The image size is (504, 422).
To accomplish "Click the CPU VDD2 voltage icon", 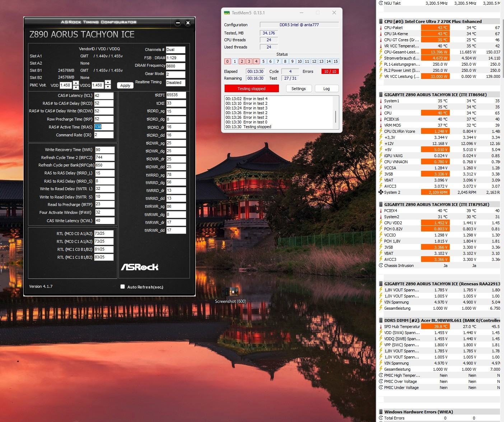I will (x=381, y=223).
